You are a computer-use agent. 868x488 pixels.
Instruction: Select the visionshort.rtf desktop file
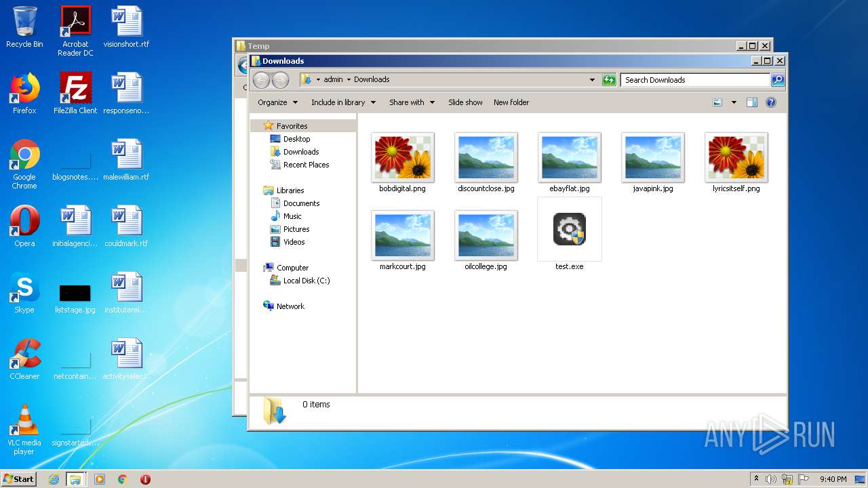(x=126, y=27)
